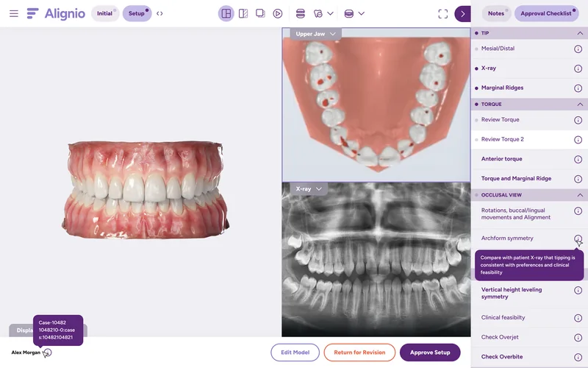
Task: Show info for Clinical feasibilty
Action: pyautogui.click(x=578, y=318)
